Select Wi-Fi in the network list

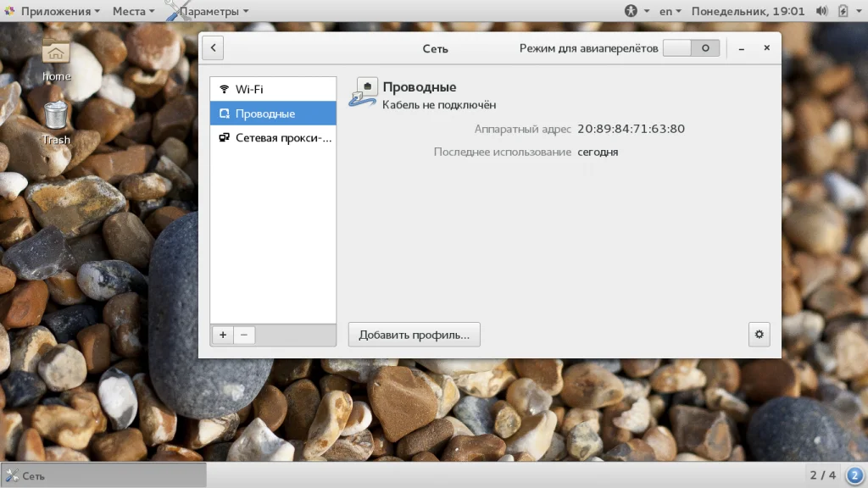(273, 89)
